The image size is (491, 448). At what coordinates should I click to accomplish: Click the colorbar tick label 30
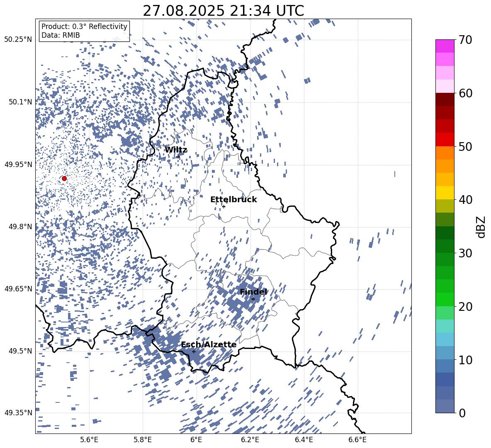tap(465, 253)
